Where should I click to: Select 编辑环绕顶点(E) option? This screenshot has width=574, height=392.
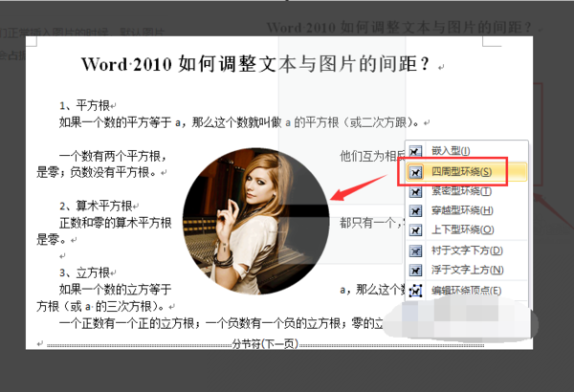[x=467, y=291]
